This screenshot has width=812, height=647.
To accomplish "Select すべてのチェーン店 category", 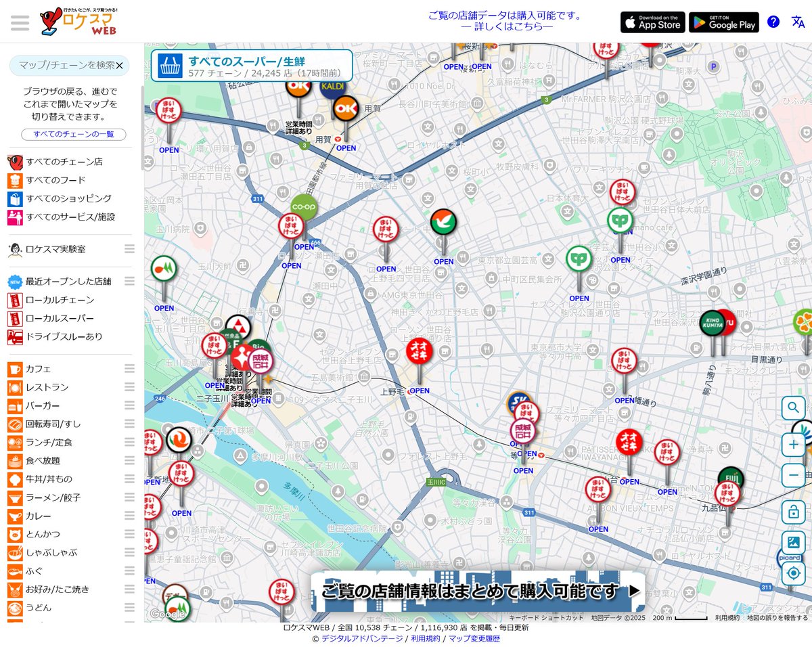I will [55, 162].
